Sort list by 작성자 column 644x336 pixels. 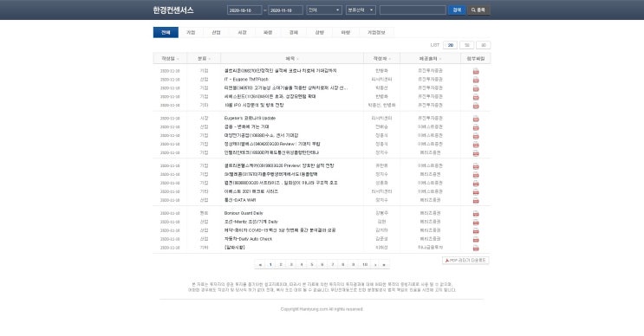381,59
